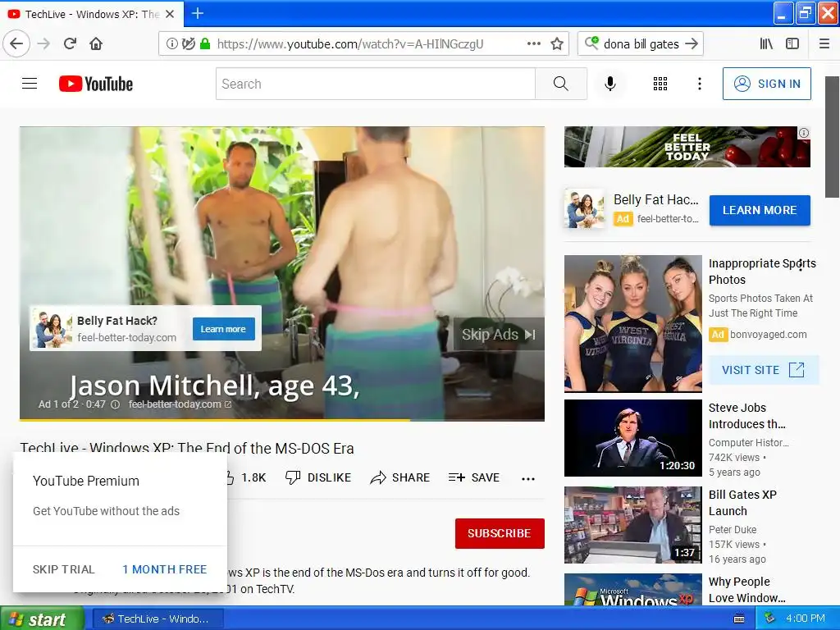The height and width of the screenshot is (630, 840).
Task: Go back using browser back arrow
Action: (x=16, y=44)
